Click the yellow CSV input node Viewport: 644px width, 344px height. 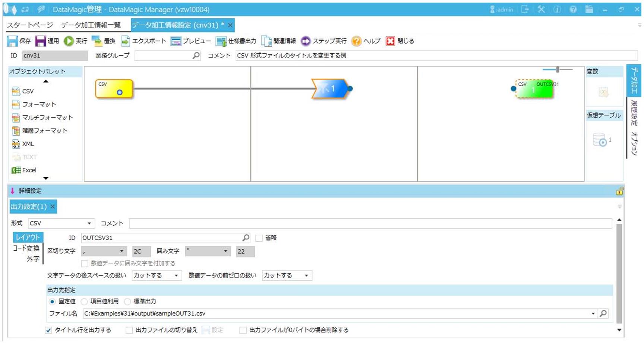pyautogui.click(x=114, y=89)
